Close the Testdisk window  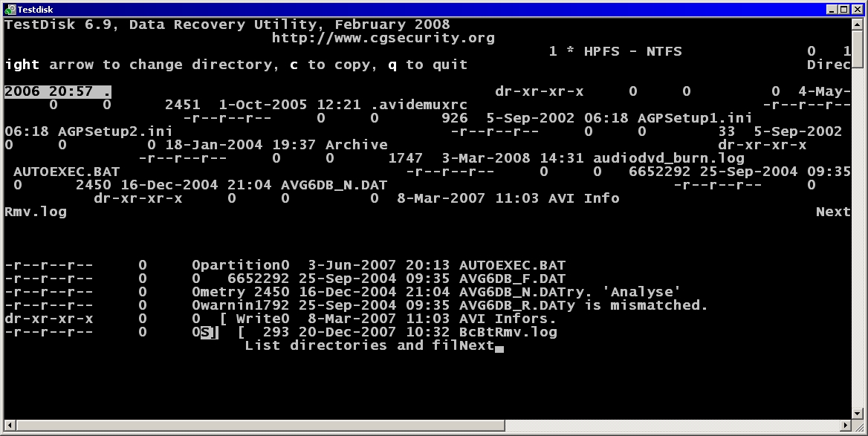pyautogui.click(x=856, y=10)
